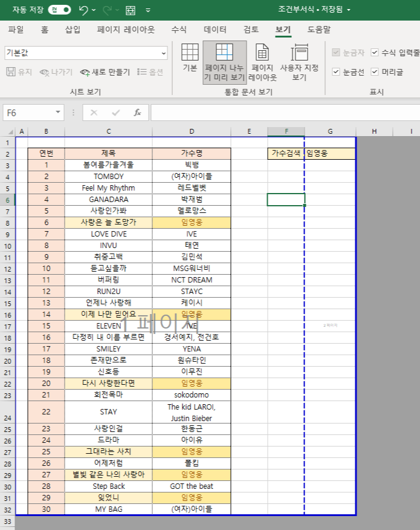Switch to the 검토 tab
Viewport: 420px width, 530px height.
pyautogui.click(x=251, y=30)
